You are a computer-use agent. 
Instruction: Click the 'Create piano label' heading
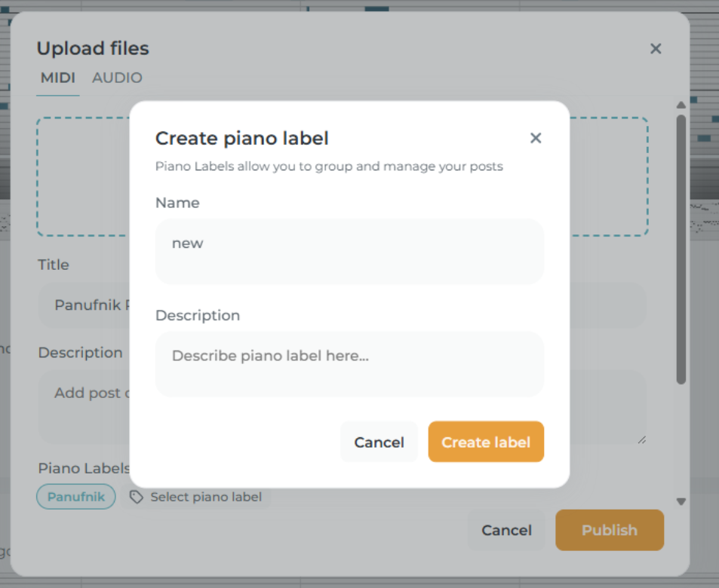[242, 139]
